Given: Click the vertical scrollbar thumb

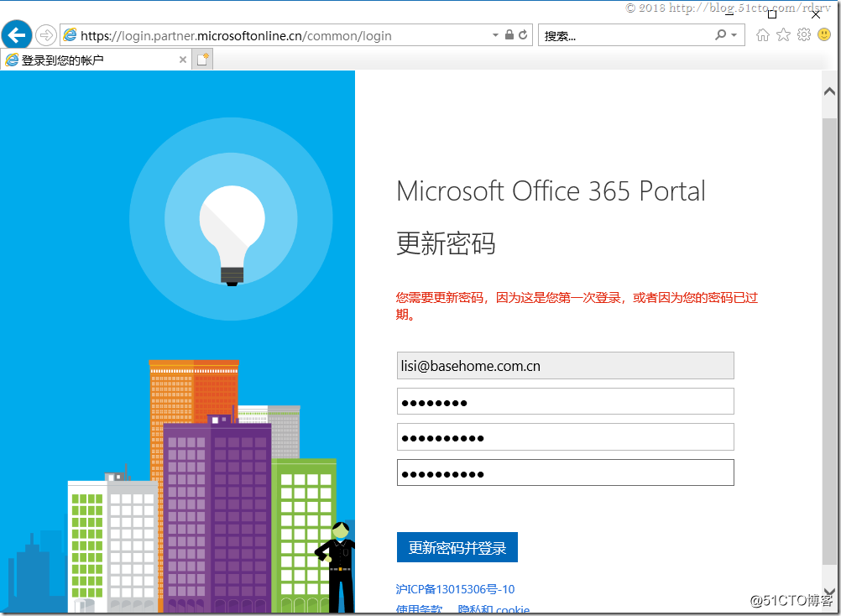Looking at the screenshot, I should [829, 341].
